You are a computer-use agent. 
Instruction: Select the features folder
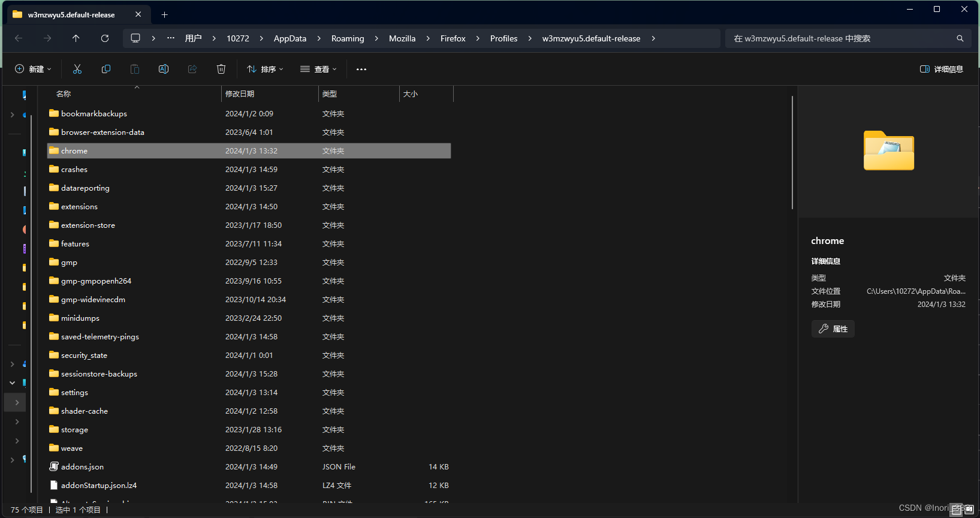[x=249, y=243]
